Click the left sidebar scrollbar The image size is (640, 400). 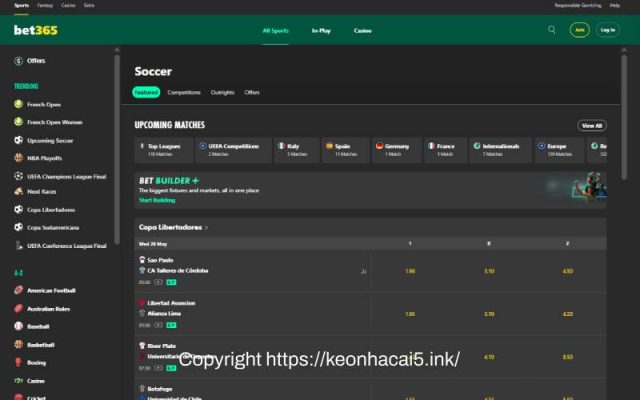tap(117, 149)
